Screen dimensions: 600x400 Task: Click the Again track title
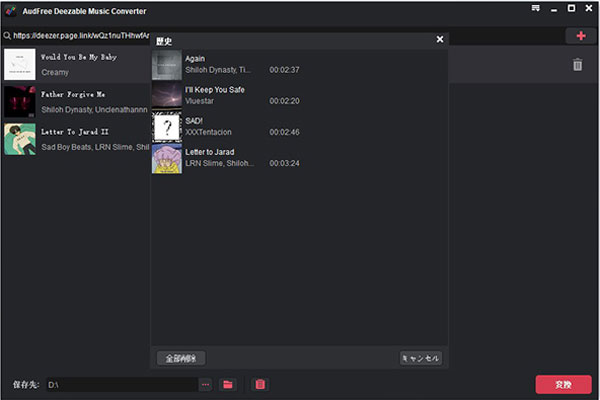tap(195, 59)
